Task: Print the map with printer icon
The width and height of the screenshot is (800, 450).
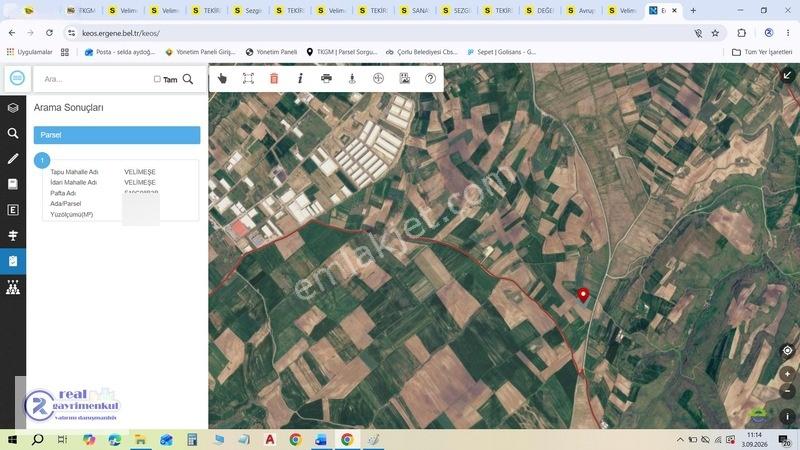Action: [326, 78]
